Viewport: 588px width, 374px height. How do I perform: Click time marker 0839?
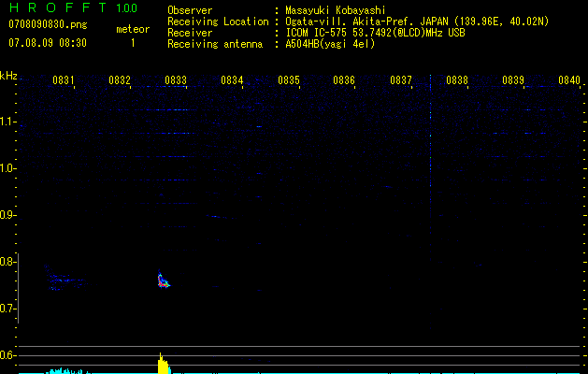point(513,80)
